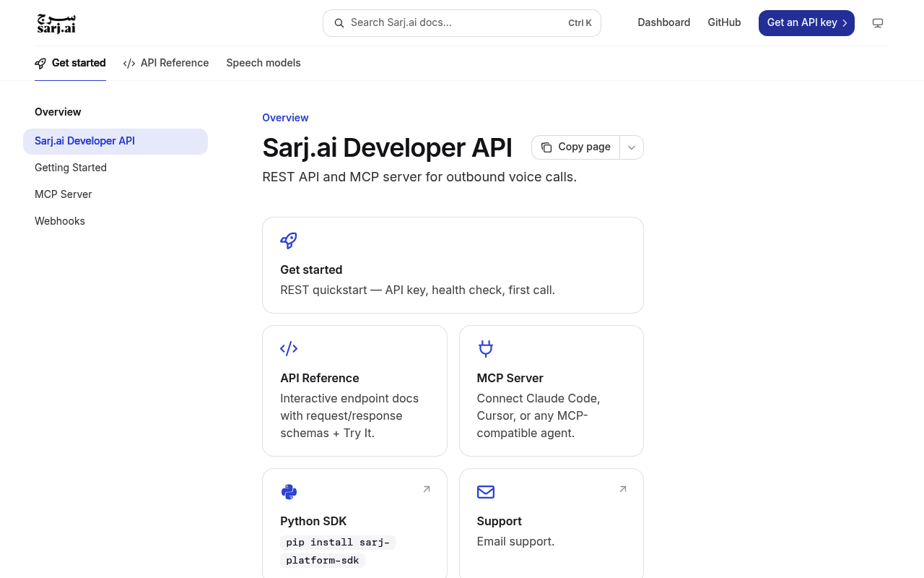Image resolution: width=924 pixels, height=578 pixels.
Task: Open Webhooks sidebar item
Action: point(115,221)
